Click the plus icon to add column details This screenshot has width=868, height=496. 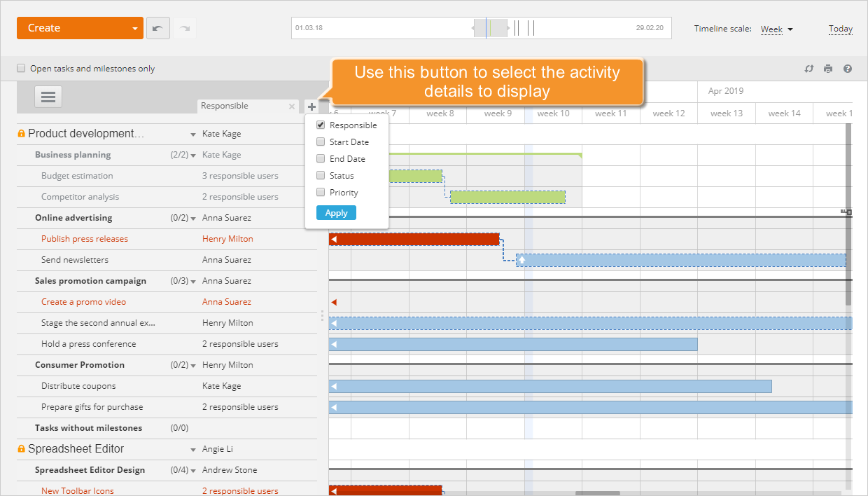312,106
